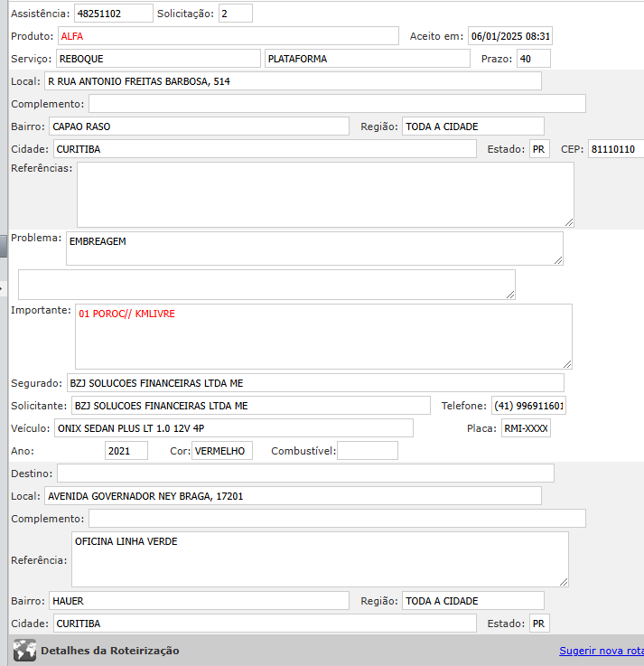644x666 pixels.
Task: Click the origin Local field Rua Antonio Freitas
Action: (x=293, y=80)
